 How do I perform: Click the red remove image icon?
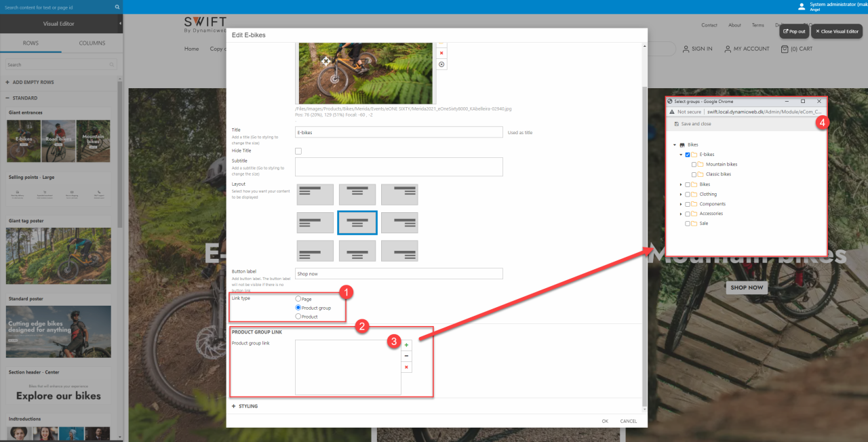click(x=441, y=53)
